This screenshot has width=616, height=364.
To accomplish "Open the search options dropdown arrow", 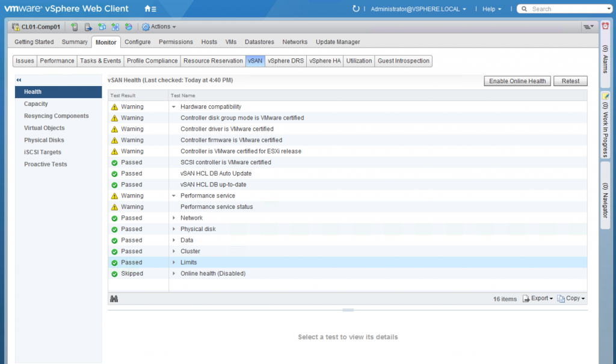I will coord(609,8).
